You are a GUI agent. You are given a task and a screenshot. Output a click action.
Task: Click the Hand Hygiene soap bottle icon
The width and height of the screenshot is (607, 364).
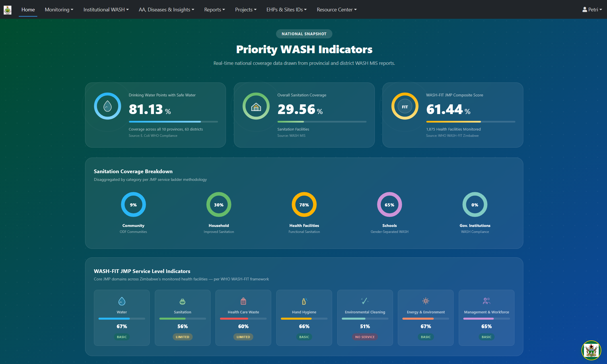tap(304, 301)
